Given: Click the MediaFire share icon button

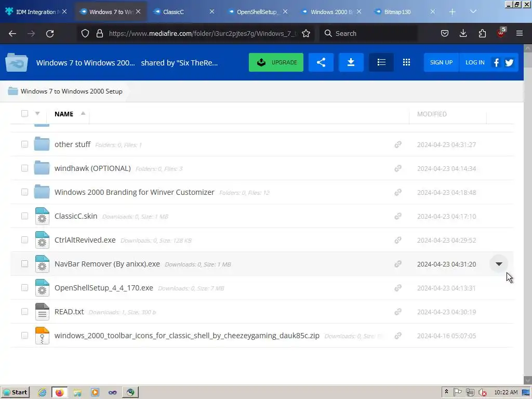Looking at the screenshot, I should (321, 62).
